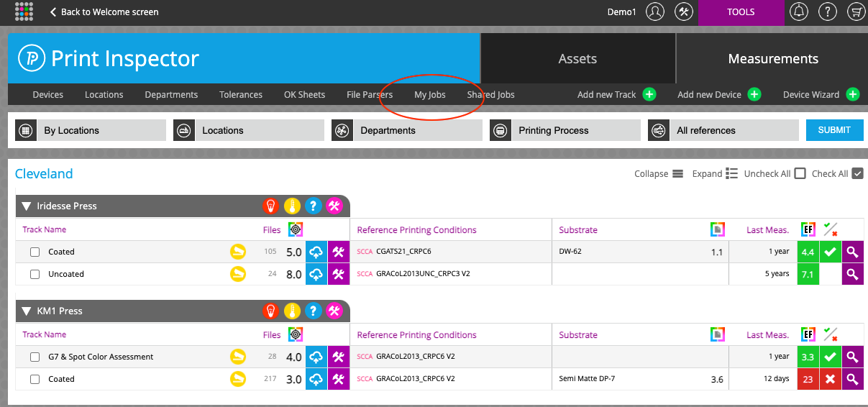Screen dimensions: 868x407
Task: Click the Device Wizard link
Action: pos(811,94)
